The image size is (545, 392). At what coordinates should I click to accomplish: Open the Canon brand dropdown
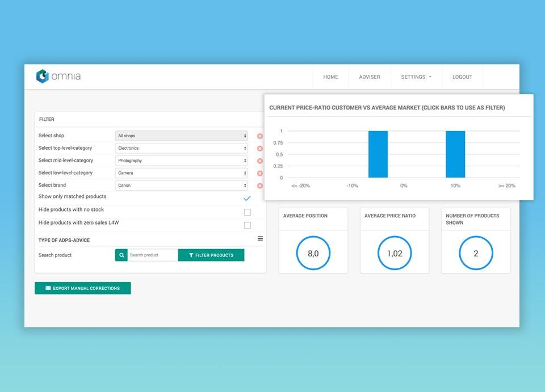click(181, 186)
